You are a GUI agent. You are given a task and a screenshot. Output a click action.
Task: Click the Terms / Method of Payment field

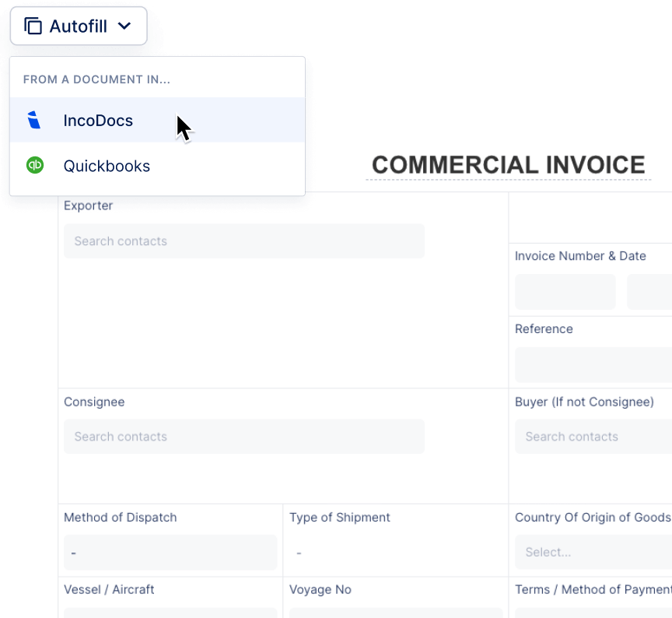click(593, 613)
